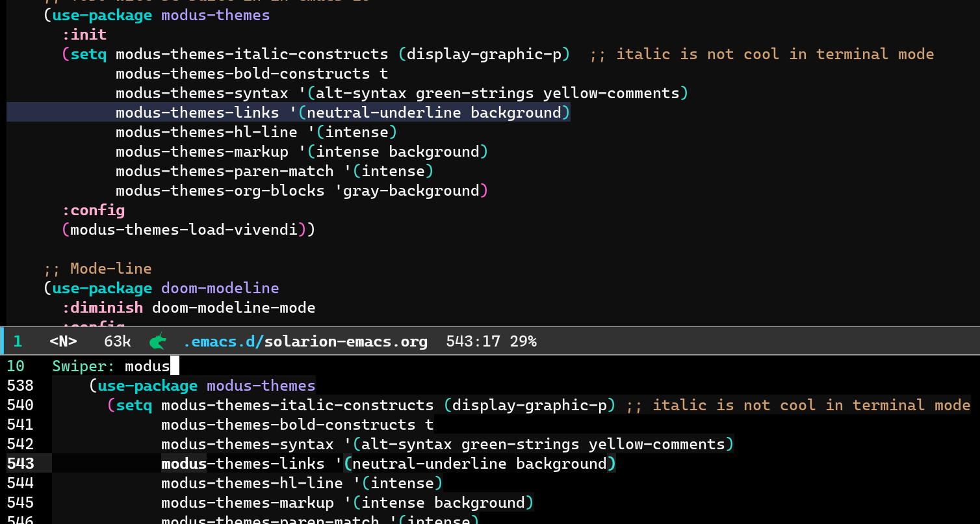Click the ;; Mode-line comment
Viewport: 980px width, 524px height.
98,269
